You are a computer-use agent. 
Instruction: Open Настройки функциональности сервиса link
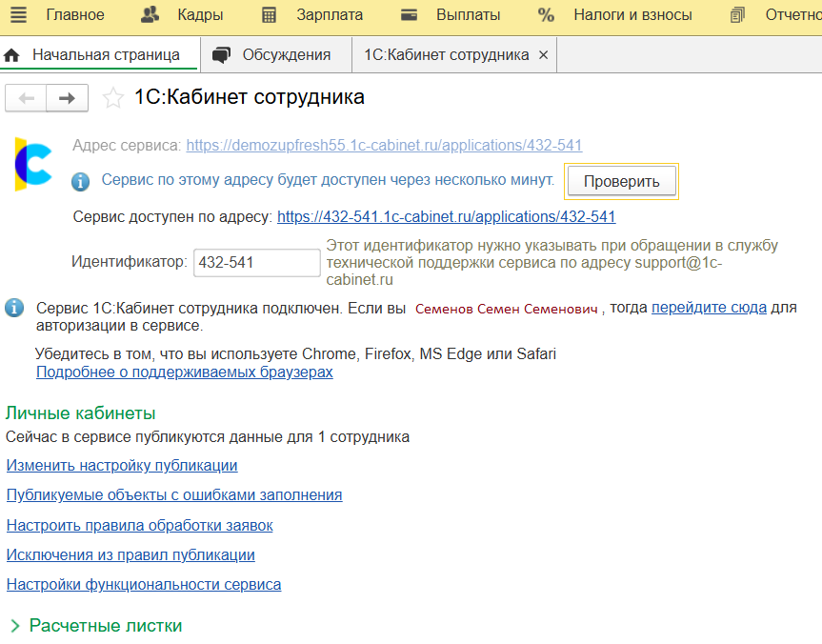[x=144, y=584]
